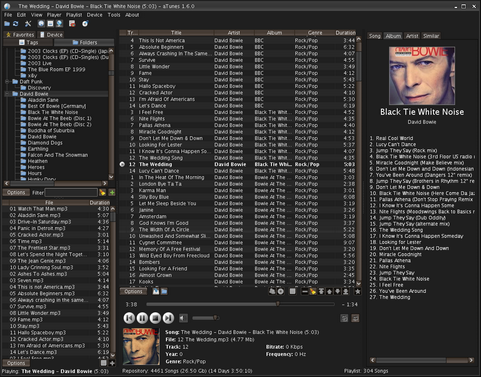Select the Diamond Dogs folder in tree
Image resolution: width=481 pixels, height=377 pixels.
45,143
